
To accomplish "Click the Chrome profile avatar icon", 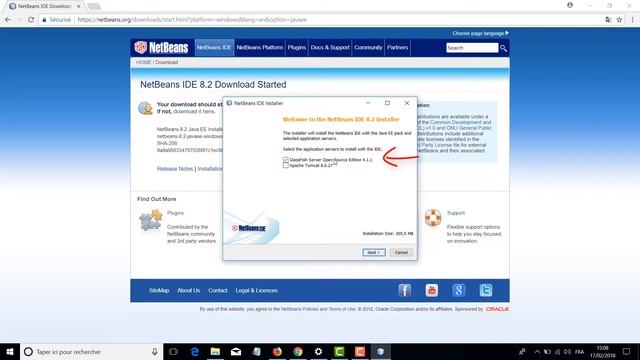I will pyautogui.click(x=570, y=5).
